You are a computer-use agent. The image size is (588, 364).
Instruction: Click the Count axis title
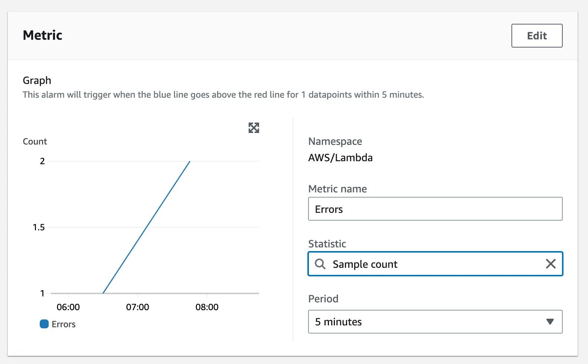pyautogui.click(x=35, y=142)
